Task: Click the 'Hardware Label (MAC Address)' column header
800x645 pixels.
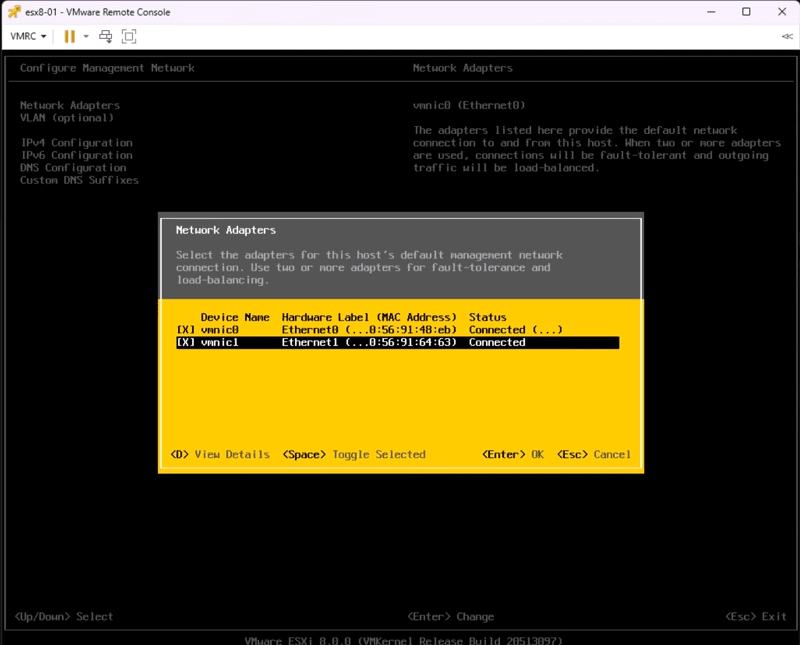Action: click(369, 317)
